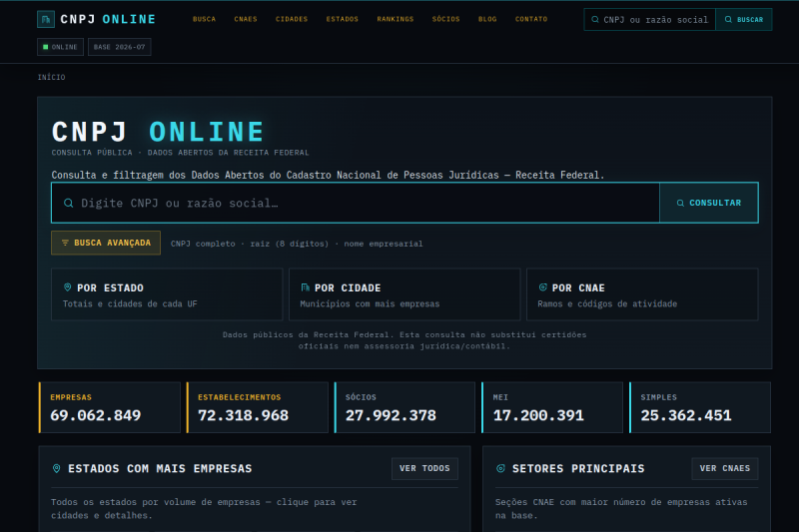
Task: Open the Contato navigation link
Action: point(531,19)
